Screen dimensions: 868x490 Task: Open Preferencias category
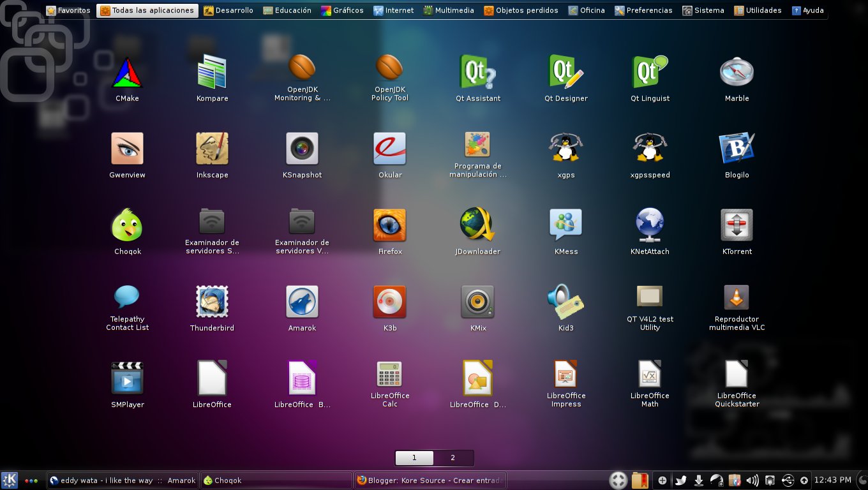coord(643,10)
